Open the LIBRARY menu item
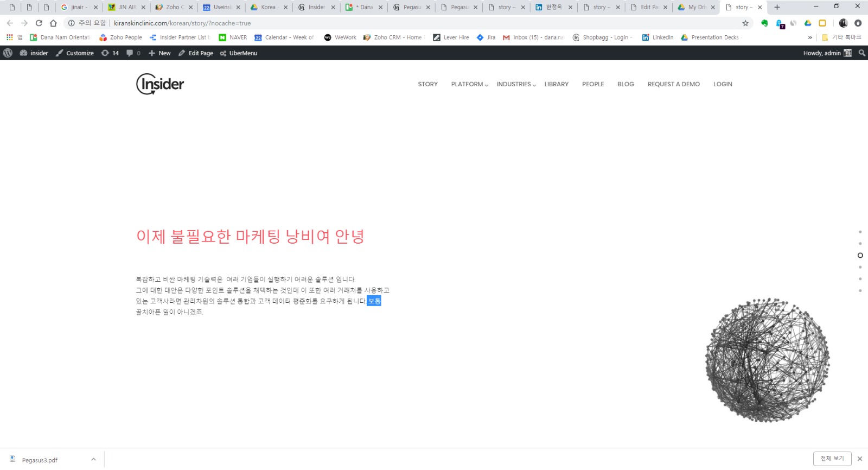 click(x=556, y=84)
